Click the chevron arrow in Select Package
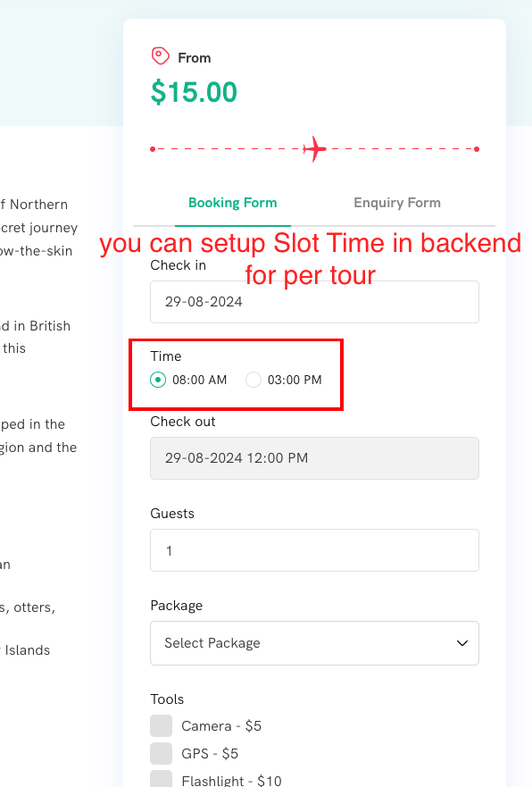Viewport: 532px width, 787px height. coord(462,643)
